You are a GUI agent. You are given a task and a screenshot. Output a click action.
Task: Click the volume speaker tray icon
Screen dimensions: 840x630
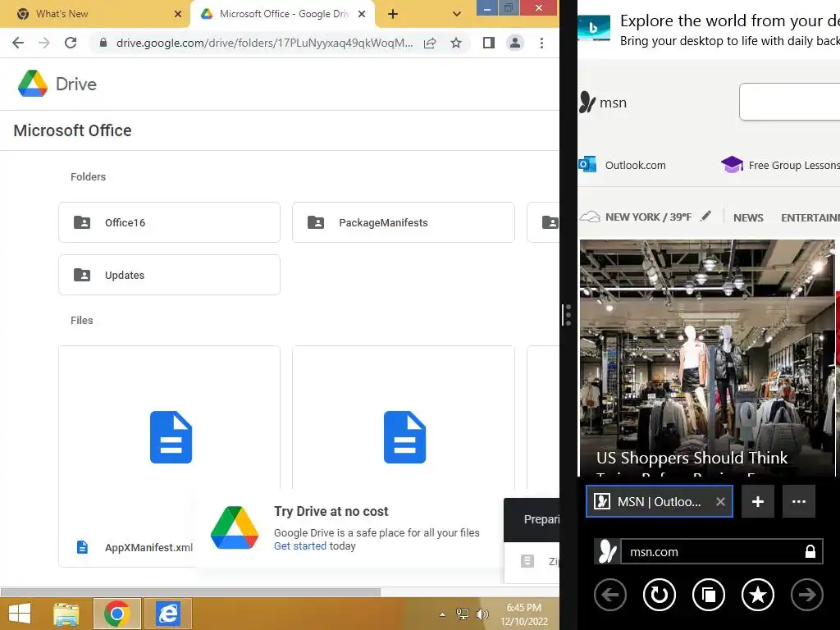(x=482, y=614)
